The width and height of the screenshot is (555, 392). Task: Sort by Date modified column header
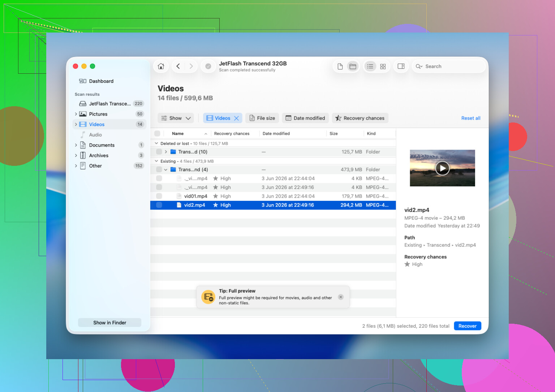click(x=276, y=134)
